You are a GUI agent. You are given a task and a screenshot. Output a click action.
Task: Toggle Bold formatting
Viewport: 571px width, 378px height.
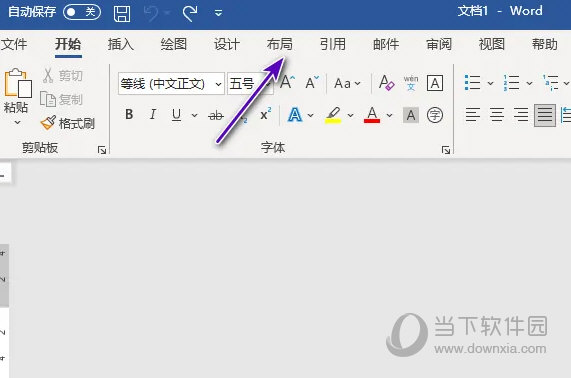tap(129, 115)
